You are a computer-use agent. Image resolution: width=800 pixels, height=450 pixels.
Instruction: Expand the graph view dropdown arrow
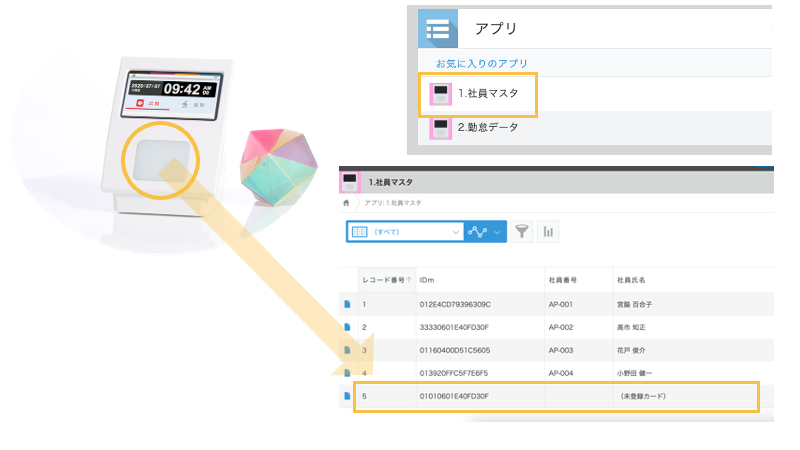497,231
